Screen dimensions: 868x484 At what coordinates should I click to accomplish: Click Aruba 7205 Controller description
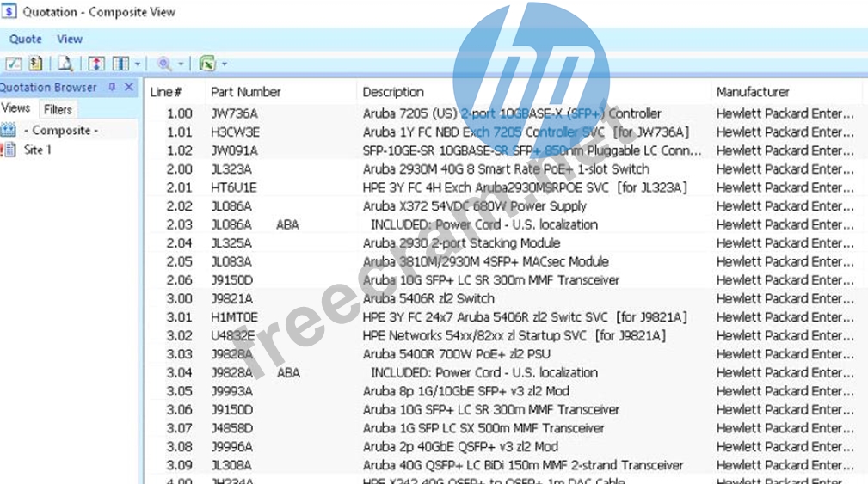tap(512, 114)
